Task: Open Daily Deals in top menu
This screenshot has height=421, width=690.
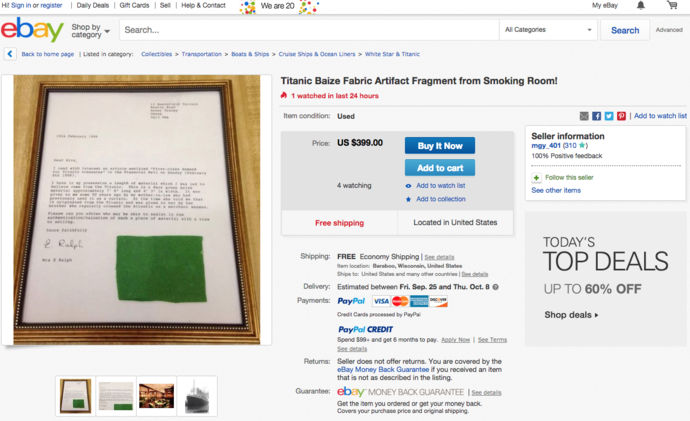Action: (92, 5)
